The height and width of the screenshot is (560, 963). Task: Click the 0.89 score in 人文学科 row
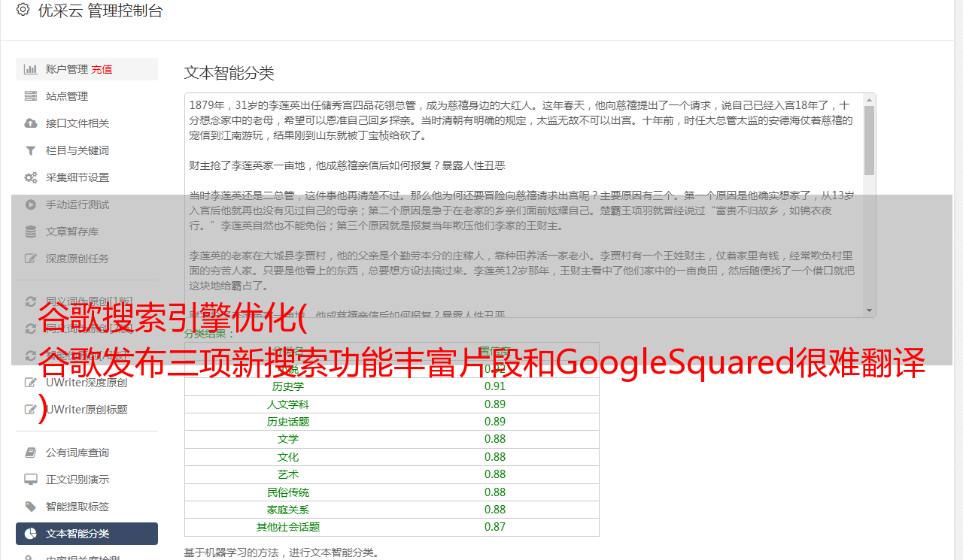click(495, 404)
